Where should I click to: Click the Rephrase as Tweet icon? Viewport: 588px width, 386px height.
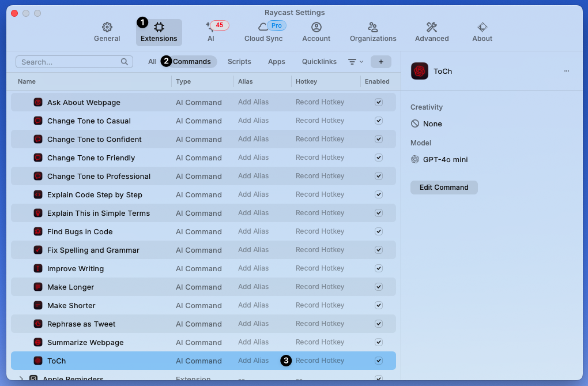tap(38, 324)
